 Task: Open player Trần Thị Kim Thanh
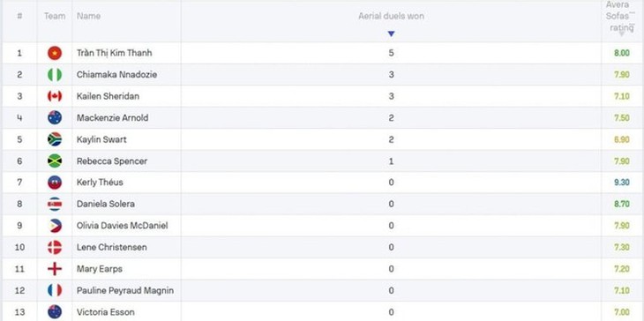coord(114,53)
